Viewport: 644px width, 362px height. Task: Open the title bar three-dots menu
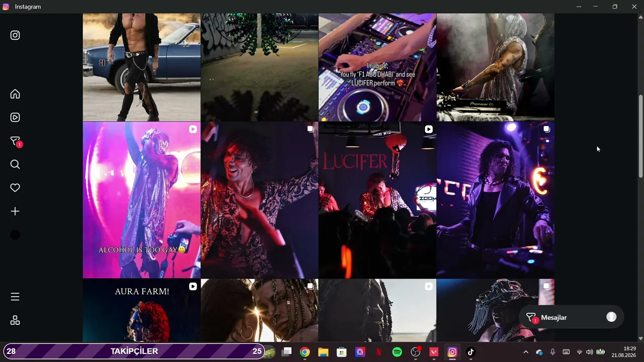[579, 7]
